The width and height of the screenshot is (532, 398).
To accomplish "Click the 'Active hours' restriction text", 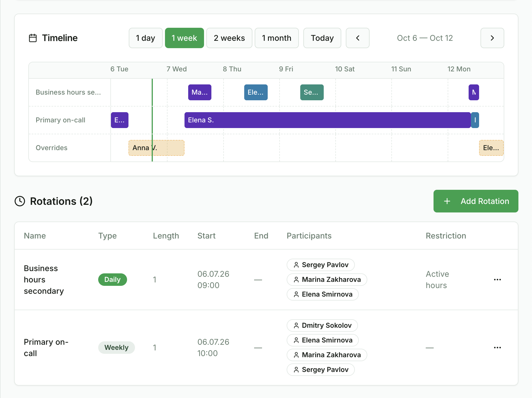I will pyautogui.click(x=437, y=280).
